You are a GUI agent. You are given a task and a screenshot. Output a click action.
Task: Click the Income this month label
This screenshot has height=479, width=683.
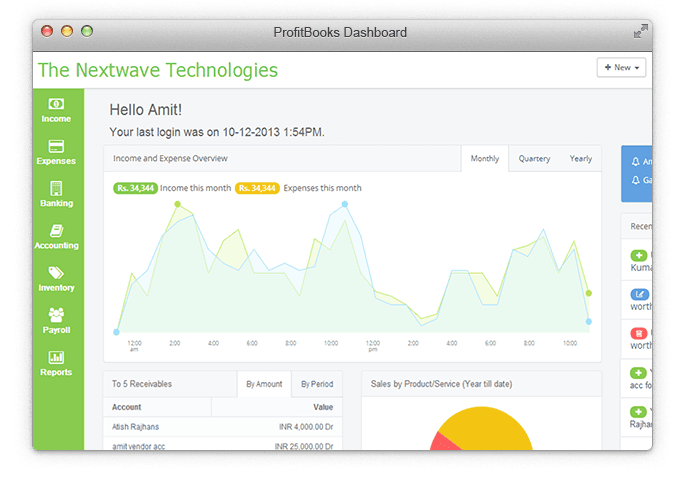pos(195,188)
